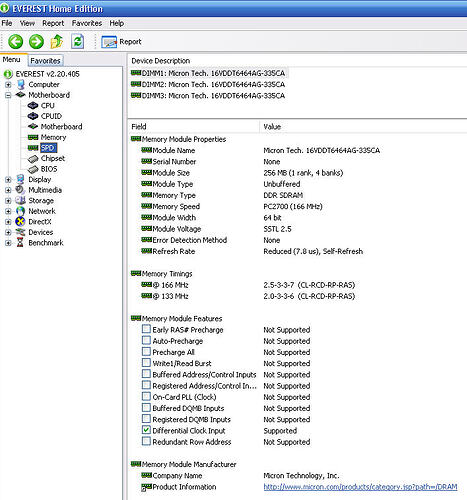Open the Favorites menu in menu bar
Screen dimensions: 467x500
pyautogui.click(x=87, y=23)
